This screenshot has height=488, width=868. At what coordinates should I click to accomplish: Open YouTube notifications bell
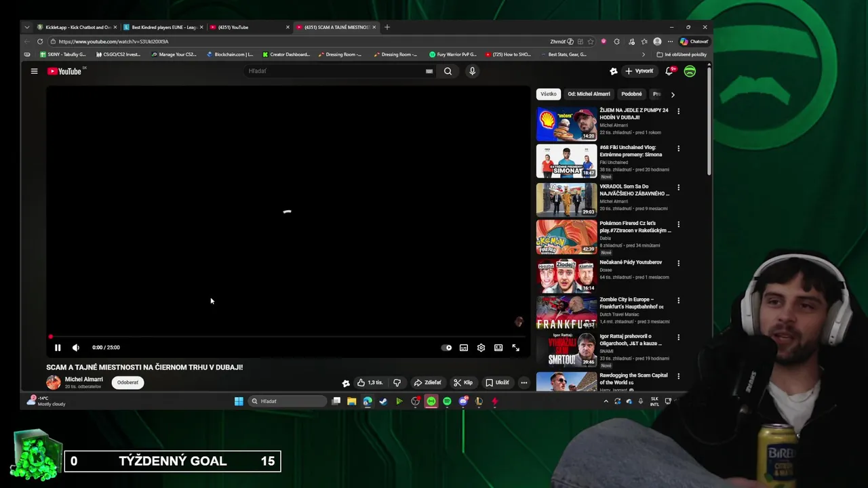click(x=669, y=71)
